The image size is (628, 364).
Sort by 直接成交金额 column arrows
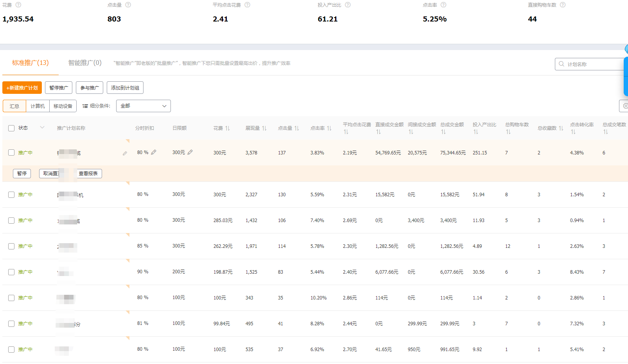pos(379,132)
